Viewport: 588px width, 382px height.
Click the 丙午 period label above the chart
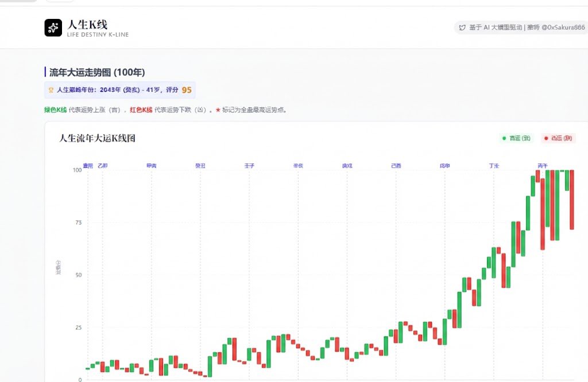543,166
